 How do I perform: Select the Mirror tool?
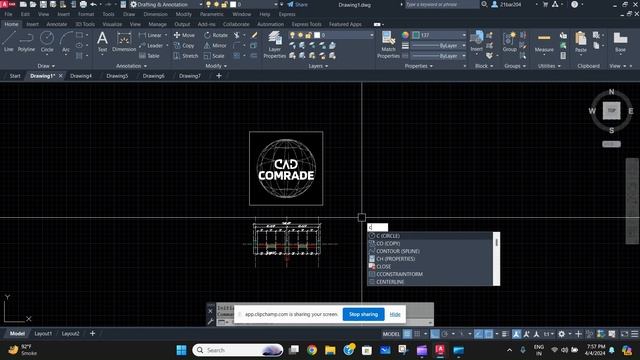point(215,46)
